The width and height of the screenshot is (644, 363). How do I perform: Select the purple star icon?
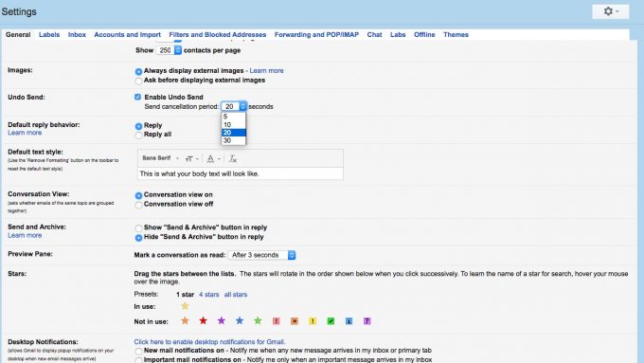[x=222, y=320]
